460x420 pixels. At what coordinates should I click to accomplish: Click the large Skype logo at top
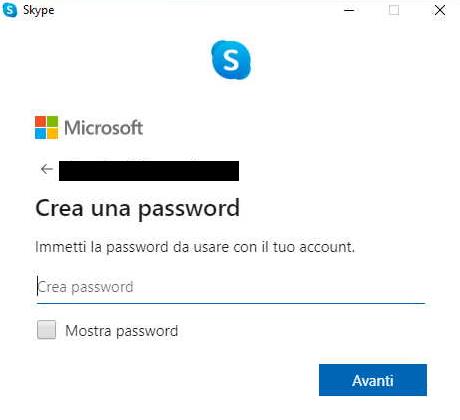point(231,60)
